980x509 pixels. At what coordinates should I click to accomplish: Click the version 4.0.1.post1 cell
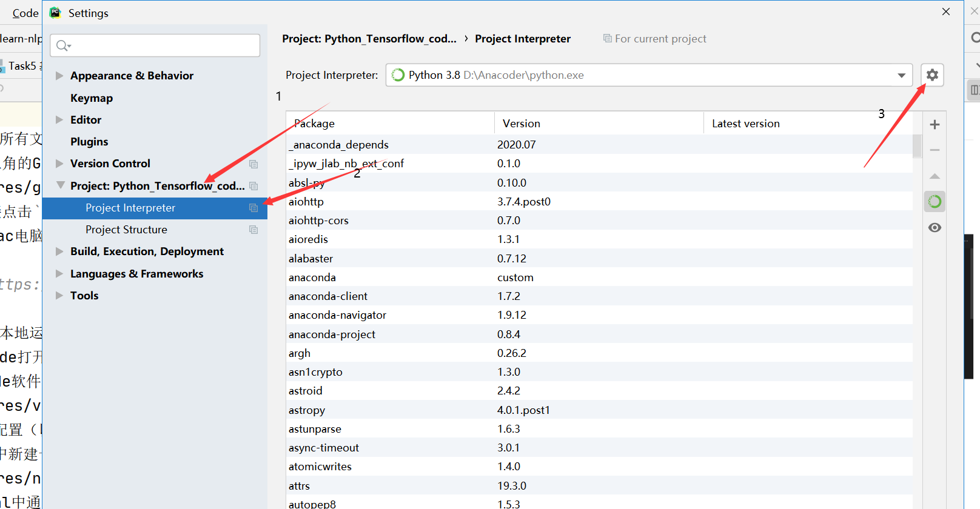click(x=523, y=410)
